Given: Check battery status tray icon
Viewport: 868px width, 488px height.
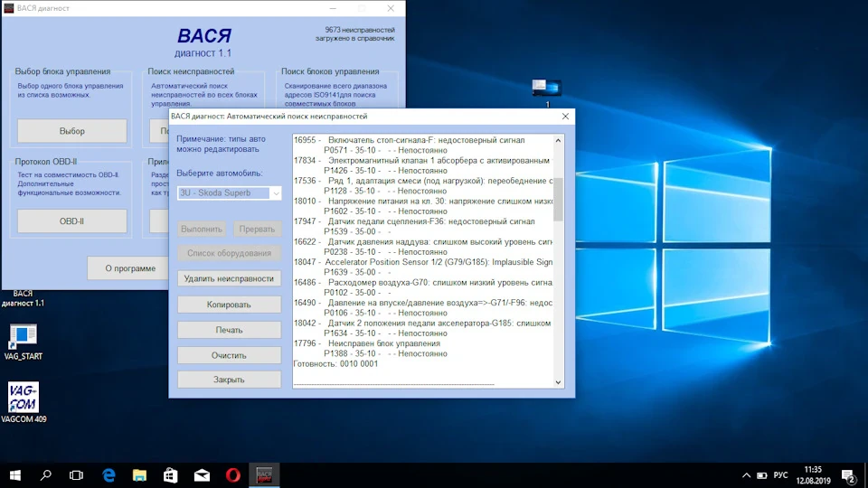Looking at the screenshot, I should [761, 475].
